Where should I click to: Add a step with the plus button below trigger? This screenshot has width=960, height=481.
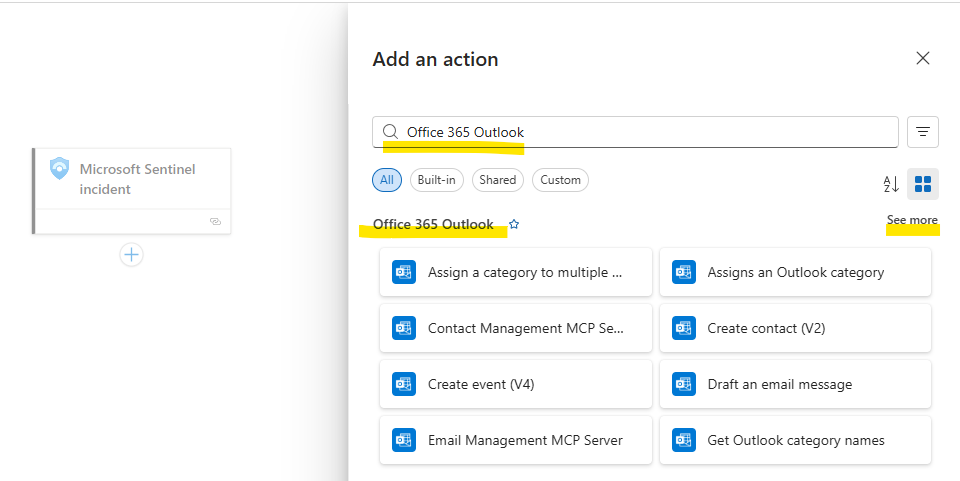tap(132, 255)
